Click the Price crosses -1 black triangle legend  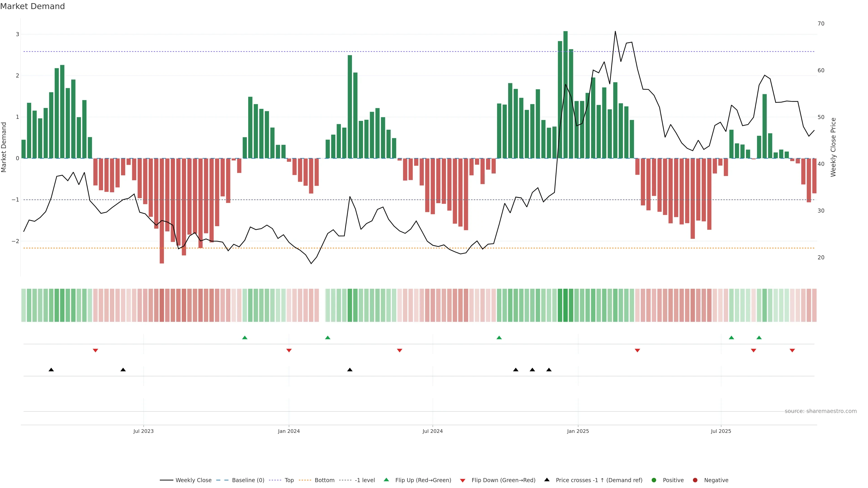pyautogui.click(x=547, y=480)
